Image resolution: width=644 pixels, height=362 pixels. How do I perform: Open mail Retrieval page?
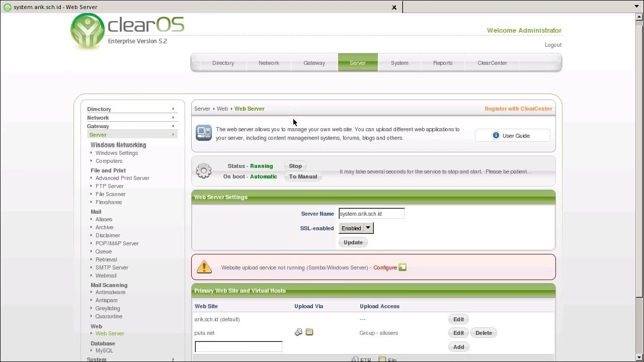tap(106, 259)
